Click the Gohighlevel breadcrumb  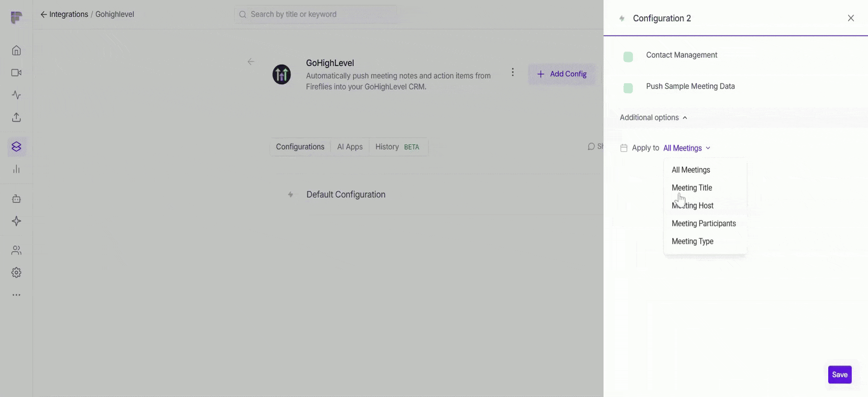click(x=115, y=14)
